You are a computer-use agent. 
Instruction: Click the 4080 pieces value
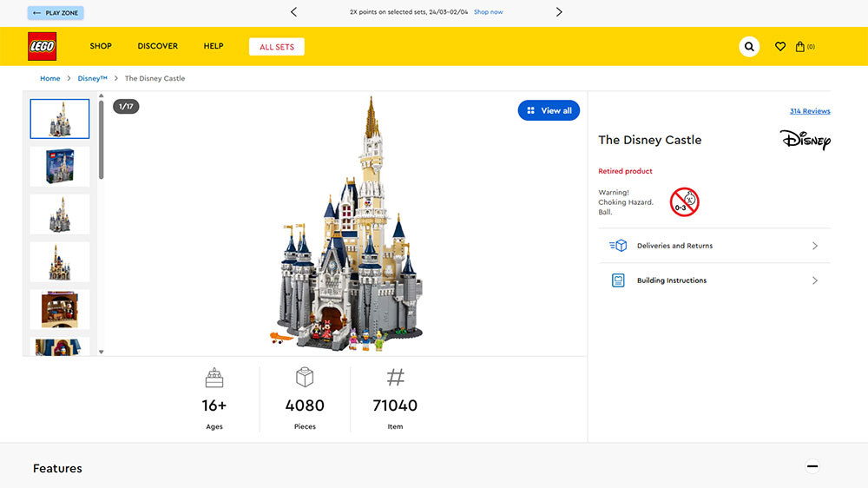(305, 406)
